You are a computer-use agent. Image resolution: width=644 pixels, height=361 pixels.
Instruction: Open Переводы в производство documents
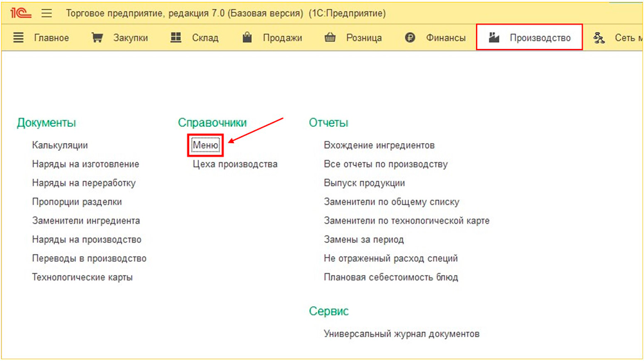[90, 259]
